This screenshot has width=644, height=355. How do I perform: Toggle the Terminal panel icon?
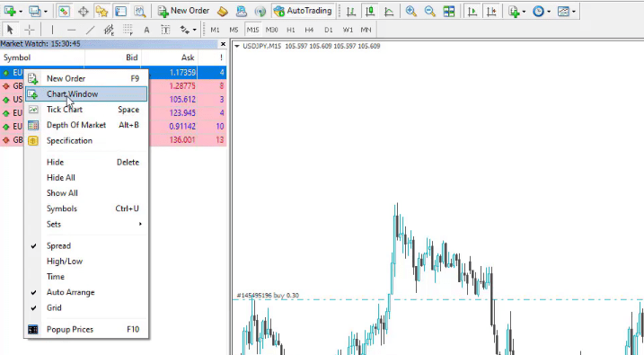pos(120,11)
